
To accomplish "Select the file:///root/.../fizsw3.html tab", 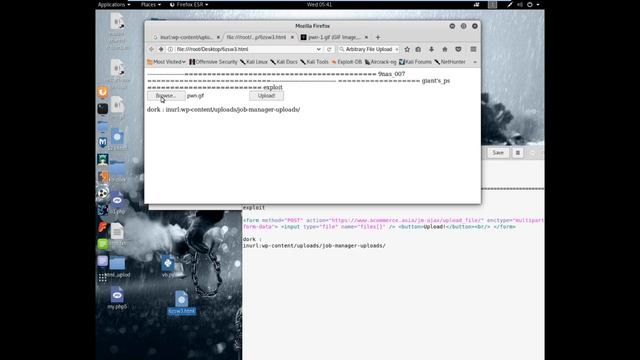I will (260, 37).
